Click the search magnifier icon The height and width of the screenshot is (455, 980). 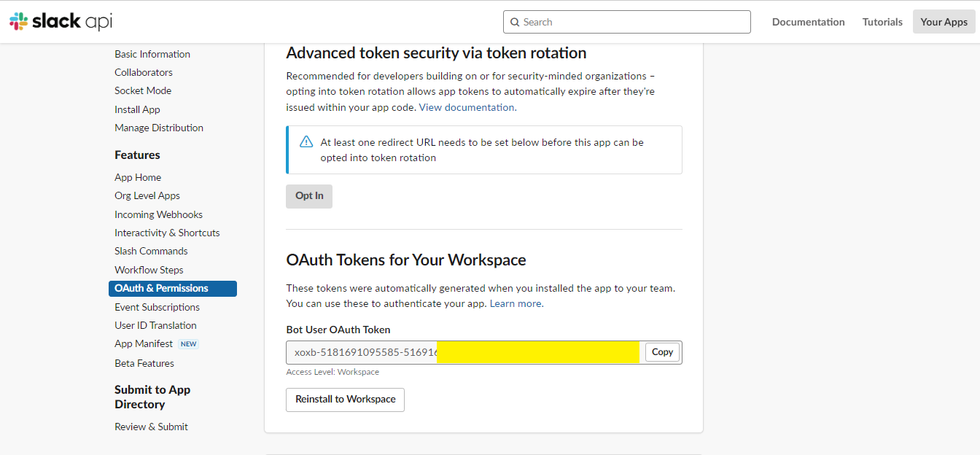click(515, 22)
